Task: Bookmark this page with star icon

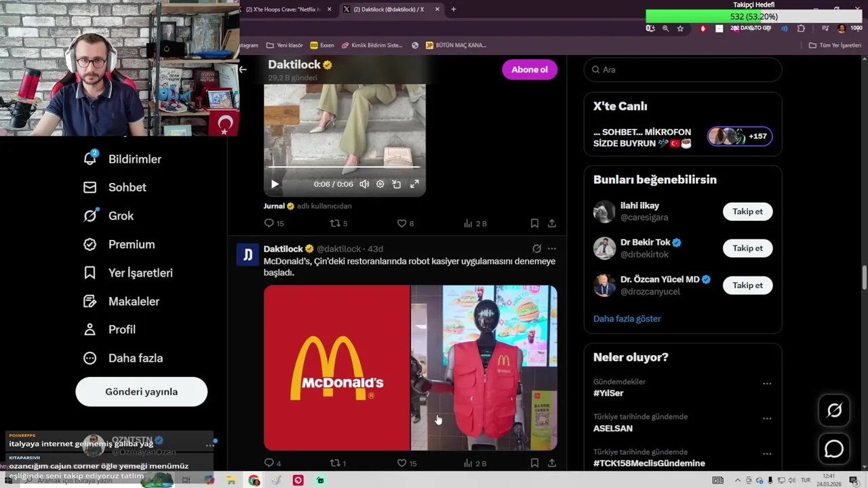Action: (680, 28)
